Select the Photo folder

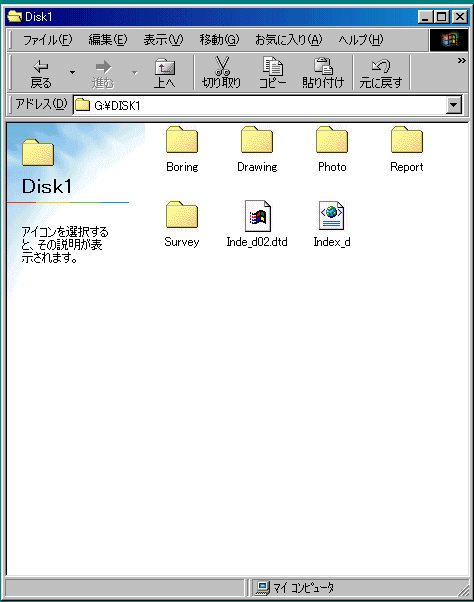pyautogui.click(x=332, y=149)
